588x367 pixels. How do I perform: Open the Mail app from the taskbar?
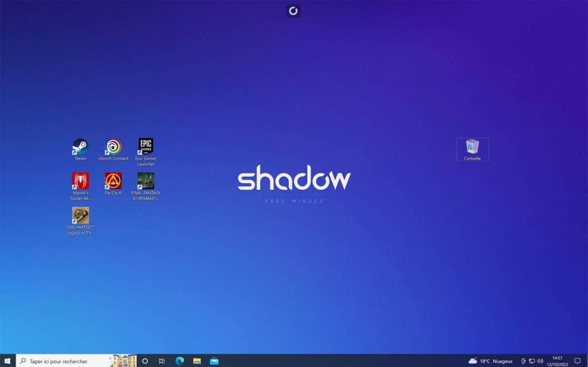point(214,361)
